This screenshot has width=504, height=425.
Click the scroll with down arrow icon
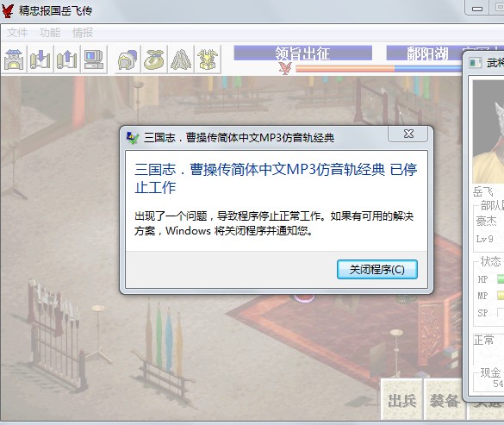pyautogui.click(x=40, y=59)
